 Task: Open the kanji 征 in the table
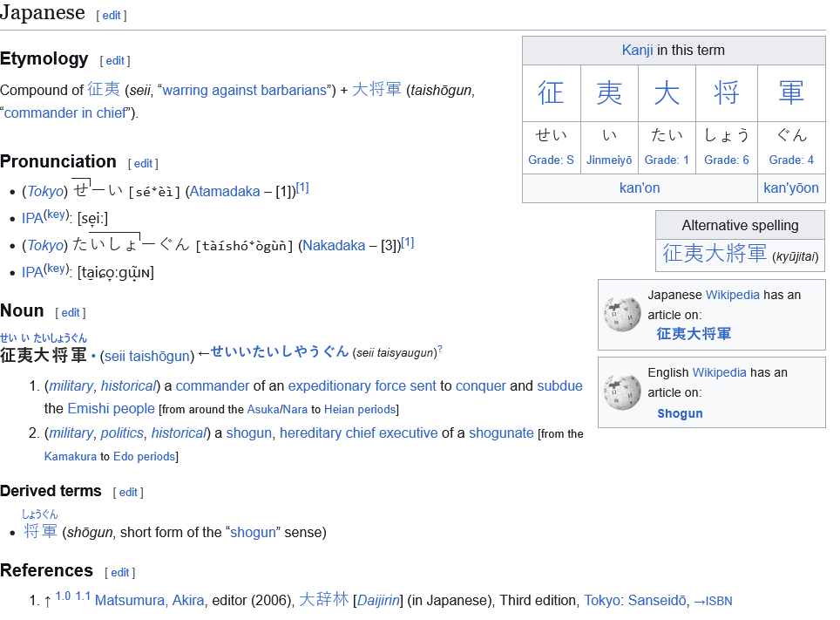[x=551, y=92]
